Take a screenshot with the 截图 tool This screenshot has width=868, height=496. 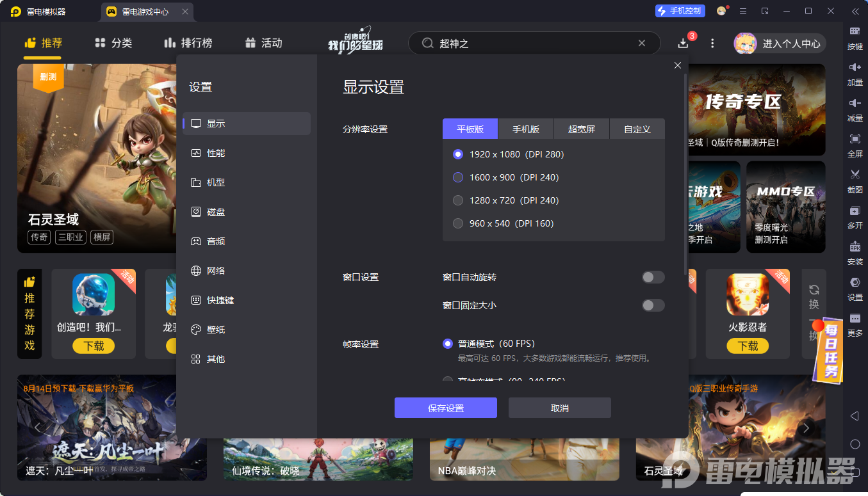pyautogui.click(x=855, y=181)
